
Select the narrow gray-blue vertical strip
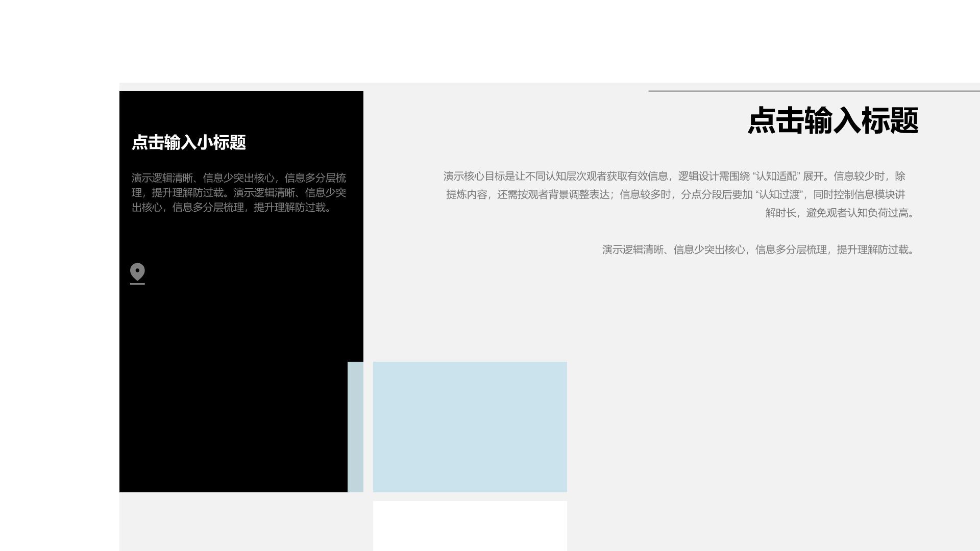pyautogui.click(x=355, y=427)
